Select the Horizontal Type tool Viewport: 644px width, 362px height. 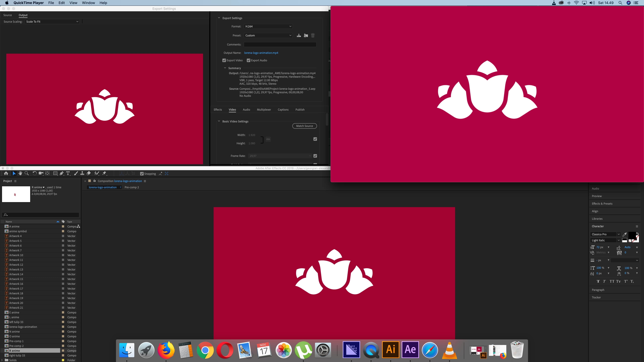tap(68, 173)
